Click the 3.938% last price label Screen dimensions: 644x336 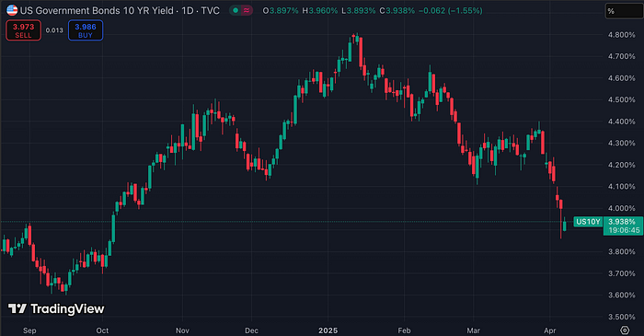pyautogui.click(x=622, y=222)
